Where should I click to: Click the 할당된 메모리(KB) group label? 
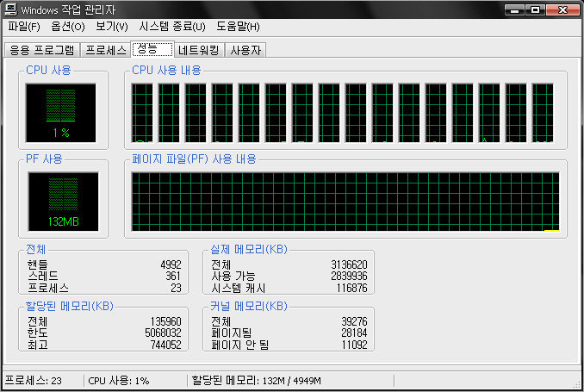(70, 306)
